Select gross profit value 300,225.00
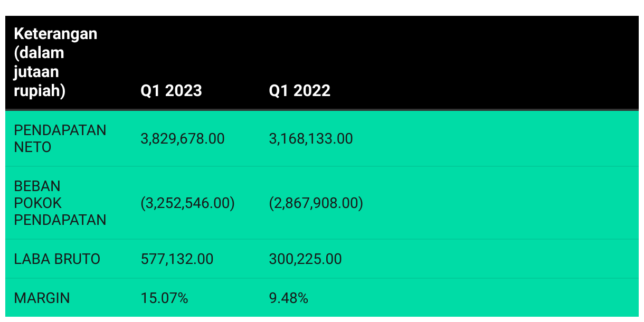Screen dimensions: 644x322 tap(305, 259)
